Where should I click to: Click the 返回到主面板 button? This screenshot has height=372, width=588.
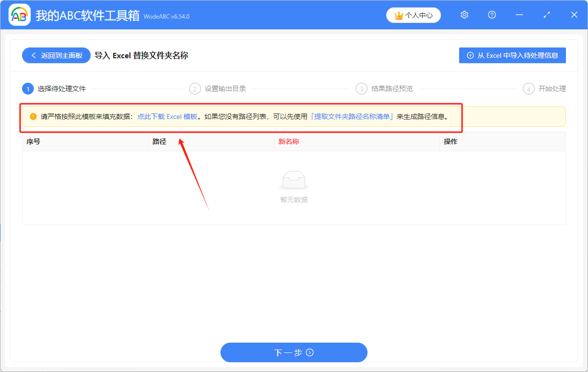(55, 55)
